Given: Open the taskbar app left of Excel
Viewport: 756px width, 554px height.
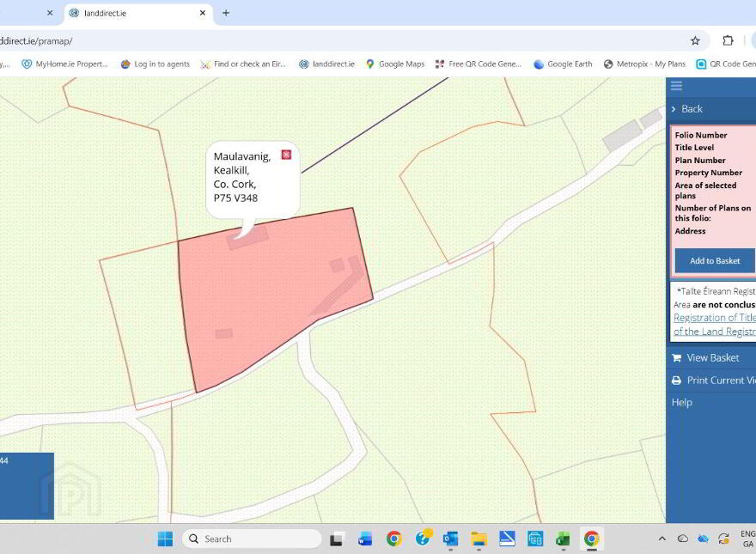Looking at the screenshot, I should click(534, 539).
